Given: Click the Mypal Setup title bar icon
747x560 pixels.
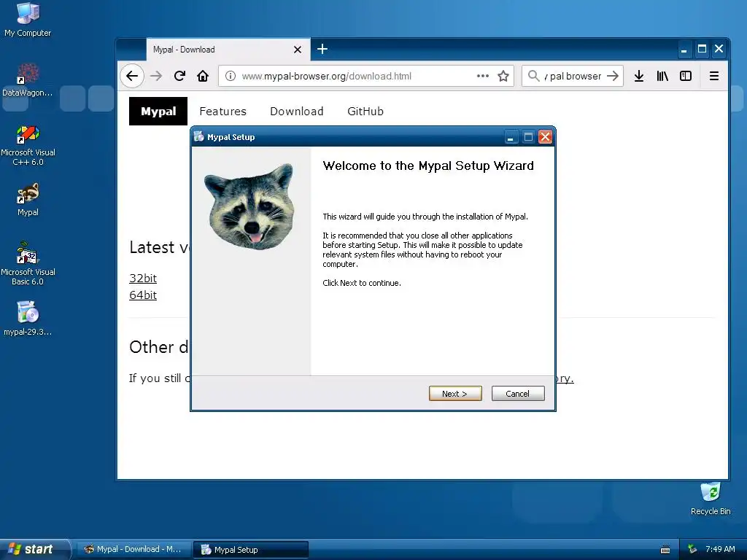Looking at the screenshot, I should pyautogui.click(x=199, y=136).
